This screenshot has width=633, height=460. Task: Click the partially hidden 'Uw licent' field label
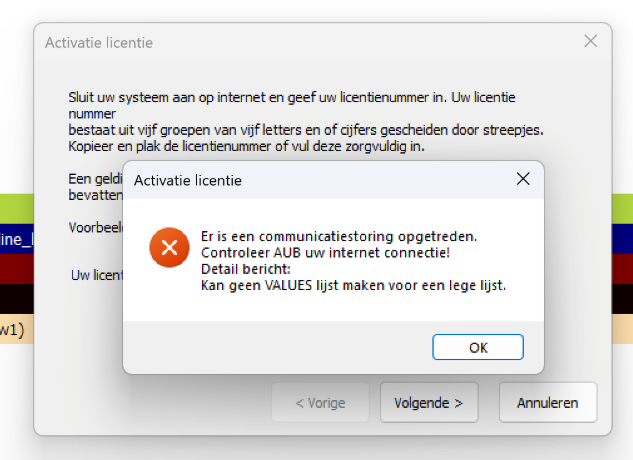click(97, 275)
